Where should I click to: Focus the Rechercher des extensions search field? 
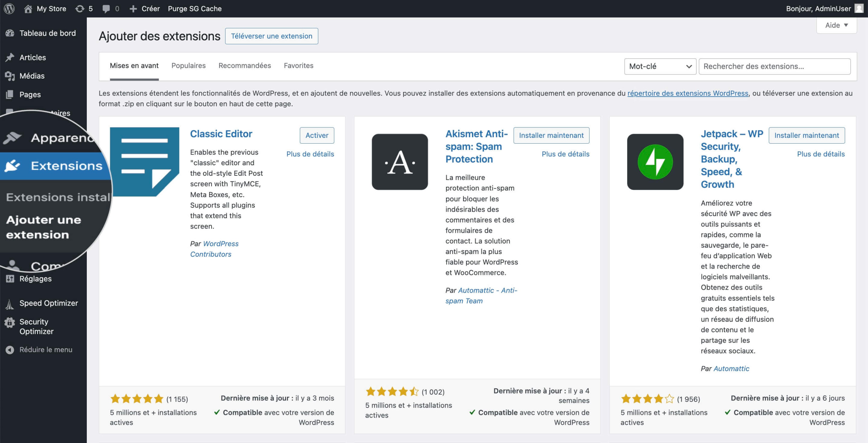(774, 66)
